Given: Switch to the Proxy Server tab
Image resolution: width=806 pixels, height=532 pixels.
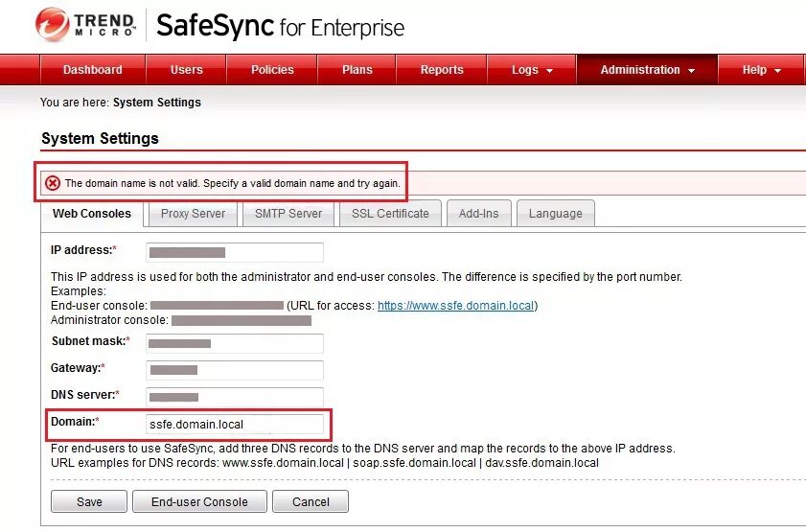Looking at the screenshot, I should [194, 214].
